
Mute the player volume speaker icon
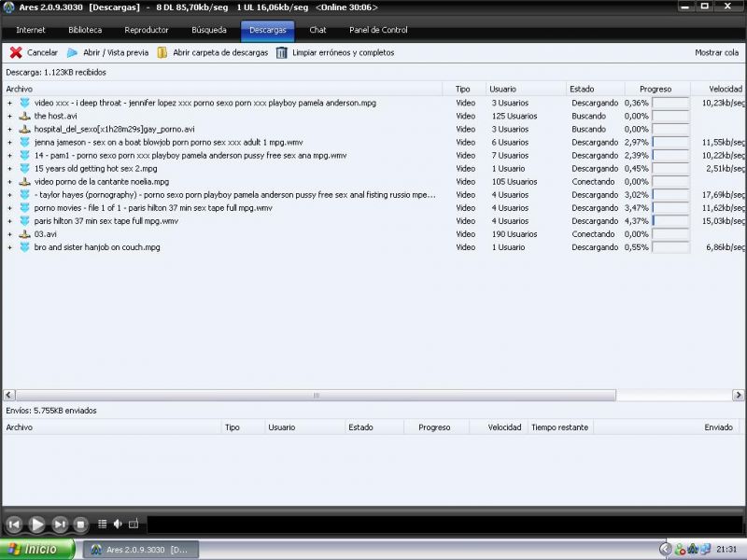click(118, 525)
